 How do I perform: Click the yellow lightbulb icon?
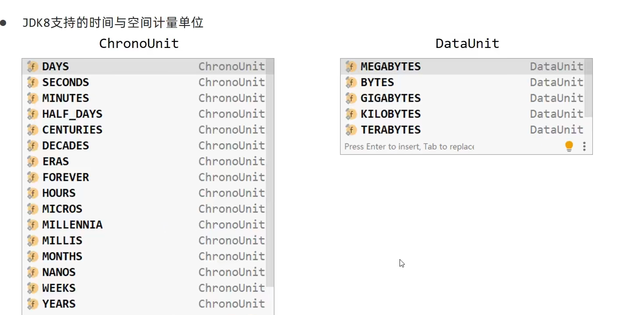click(569, 146)
